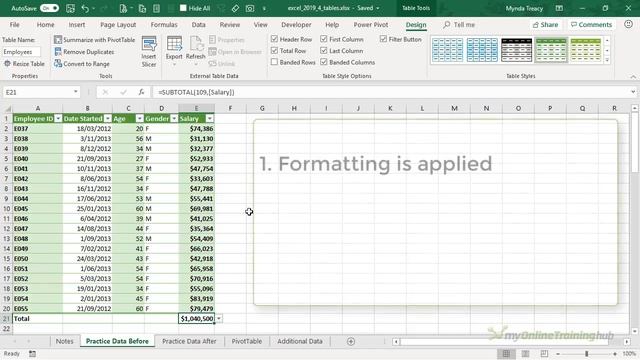Open the Power Pivot tab

(x=371, y=24)
